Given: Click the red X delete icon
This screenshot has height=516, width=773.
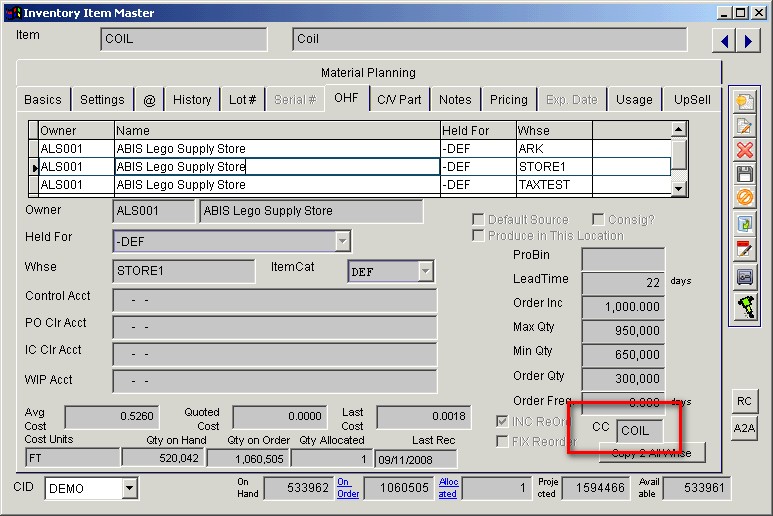Looking at the screenshot, I should pos(744,150).
